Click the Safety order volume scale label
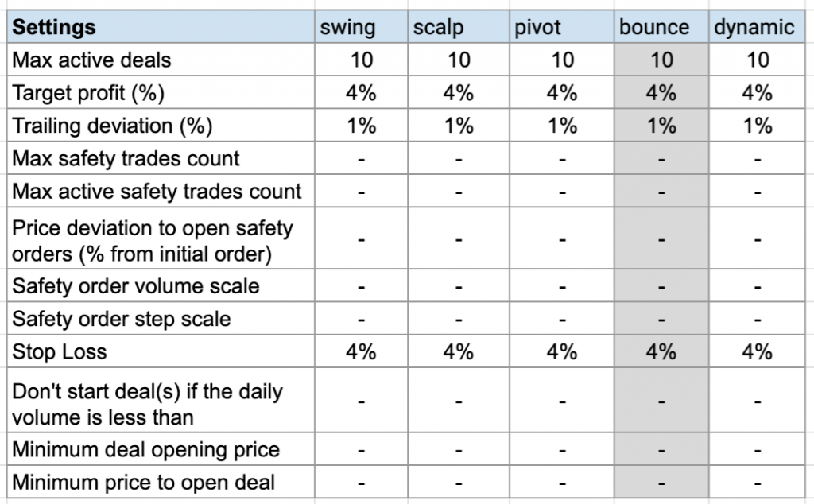Screen dimensions: 814x504 [136, 286]
